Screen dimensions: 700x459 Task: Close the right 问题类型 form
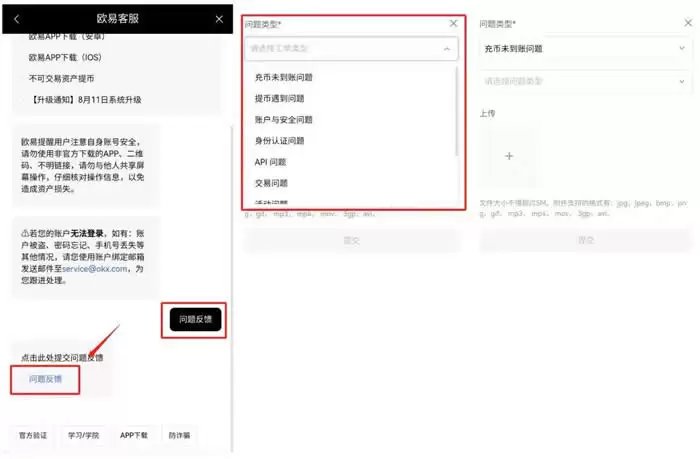688,22
